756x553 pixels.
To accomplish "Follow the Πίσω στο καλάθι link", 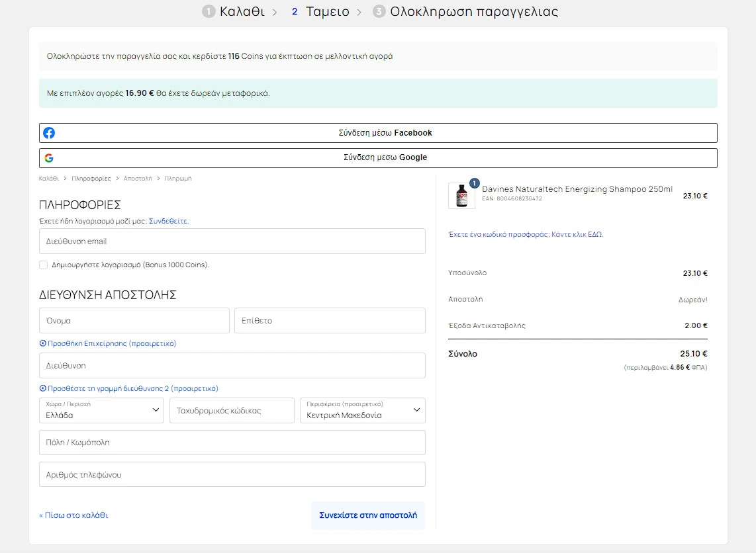I will pyautogui.click(x=73, y=515).
